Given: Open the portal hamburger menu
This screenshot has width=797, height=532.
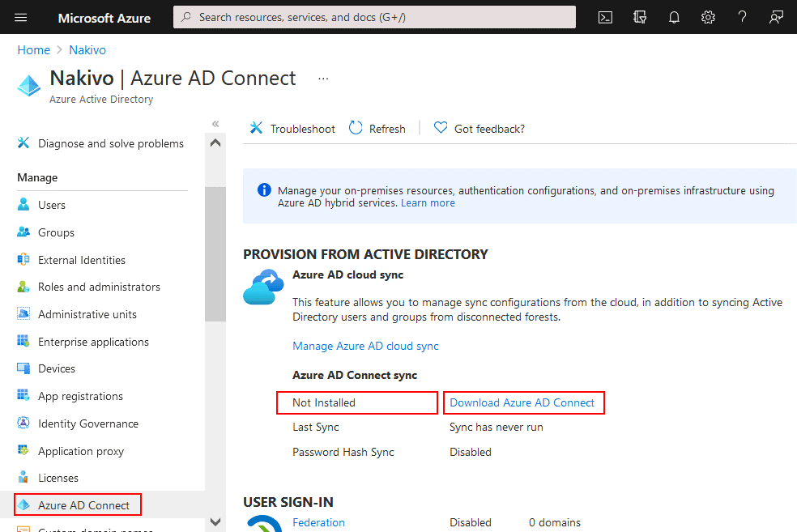Looking at the screenshot, I should [x=20, y=17].
